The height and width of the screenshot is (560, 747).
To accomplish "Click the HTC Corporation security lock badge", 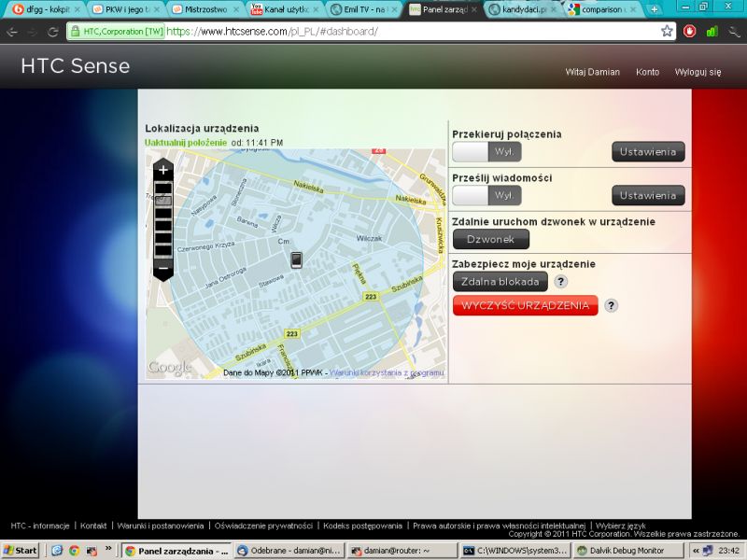I will (117, 32).
